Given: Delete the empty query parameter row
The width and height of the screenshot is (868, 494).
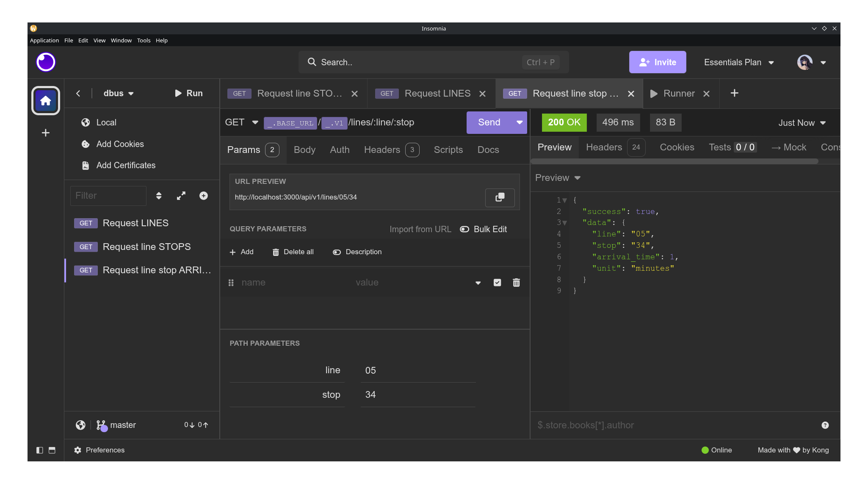Looking at the screenshot, I should [516, 282].
